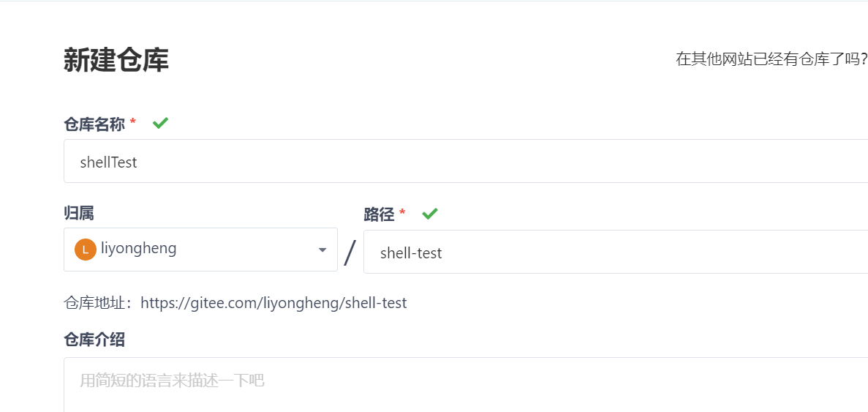Viewport: 868px width, 412px height.
Task: Select the liyongheng owner name
Action: [x=139, y=249]
